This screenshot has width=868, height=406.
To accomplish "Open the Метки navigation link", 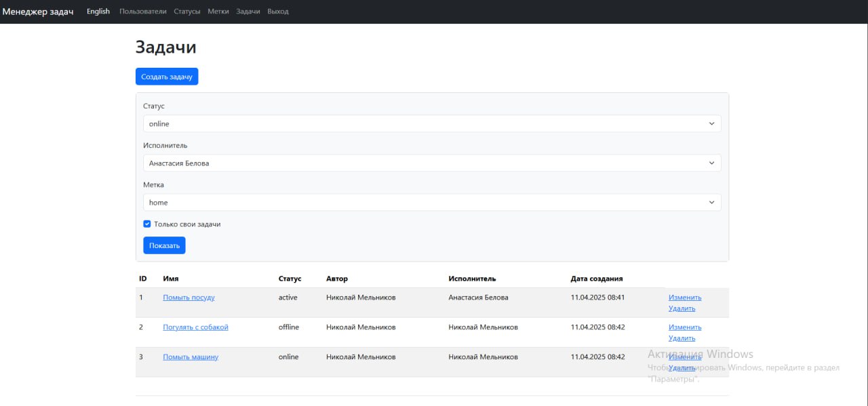I will 218,12.
